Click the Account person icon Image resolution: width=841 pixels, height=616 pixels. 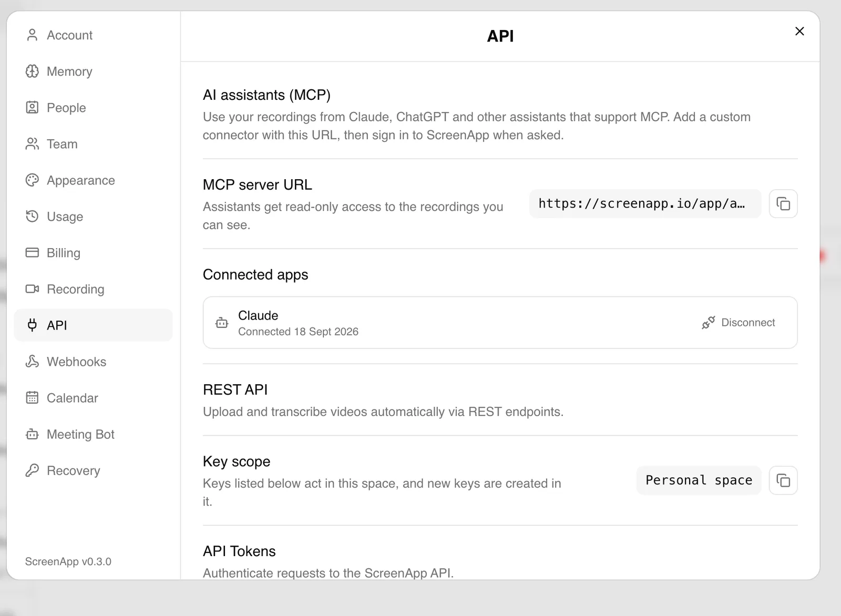(x=32, y=35)
